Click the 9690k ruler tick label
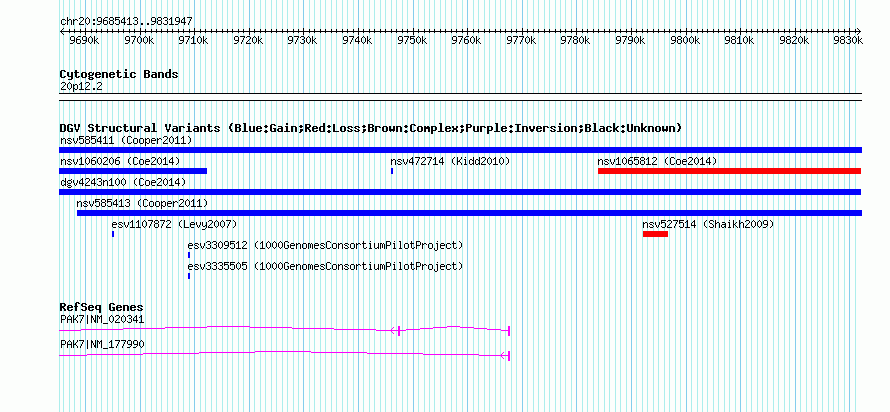 [x=85, y=40]
